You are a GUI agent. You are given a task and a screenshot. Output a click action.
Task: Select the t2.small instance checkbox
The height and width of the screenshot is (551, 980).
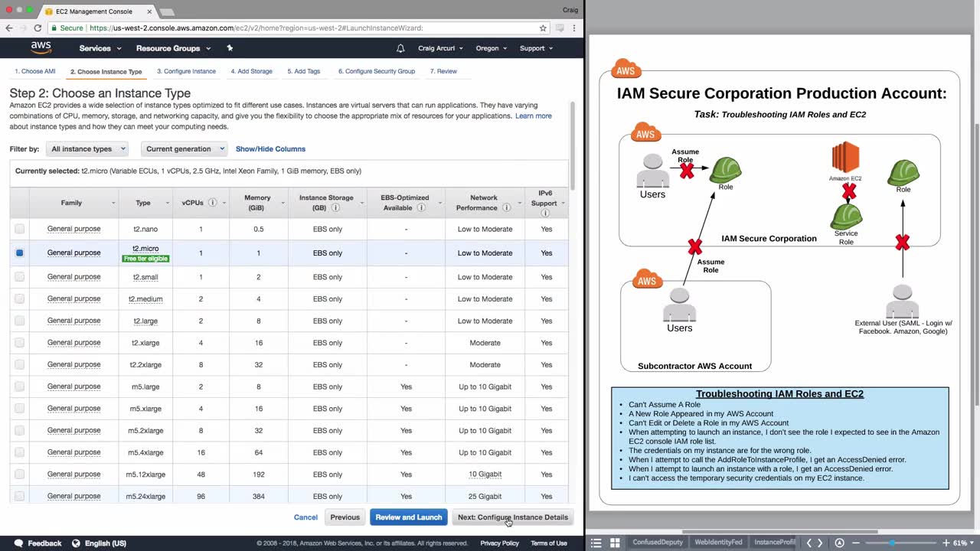(19, 277)
